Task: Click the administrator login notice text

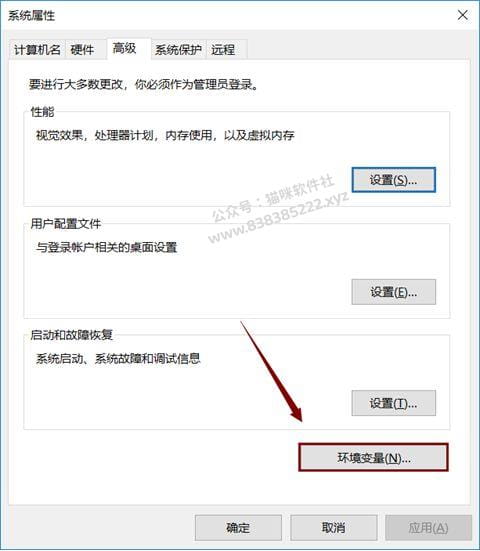Action: coord(144,84)
